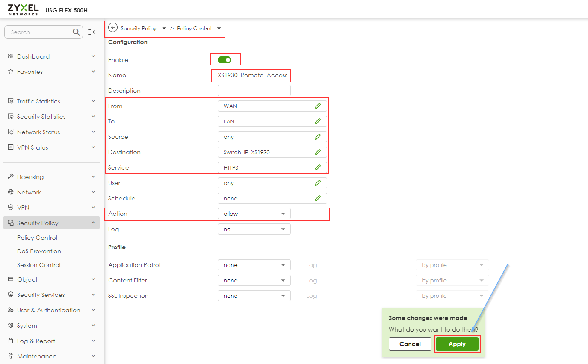588x364 pixels.
Task: Click the search magnifier icon
Action: [x=76, y=32]
